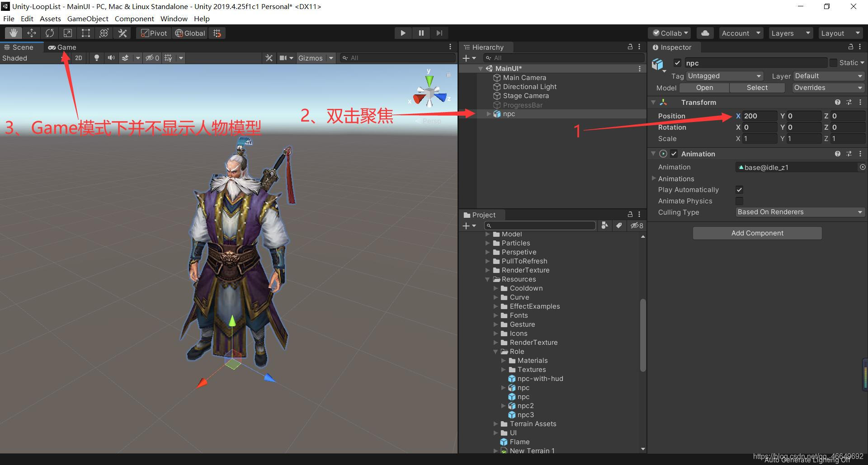
Task: Open scene component tools icon
Action: point(269,58)
